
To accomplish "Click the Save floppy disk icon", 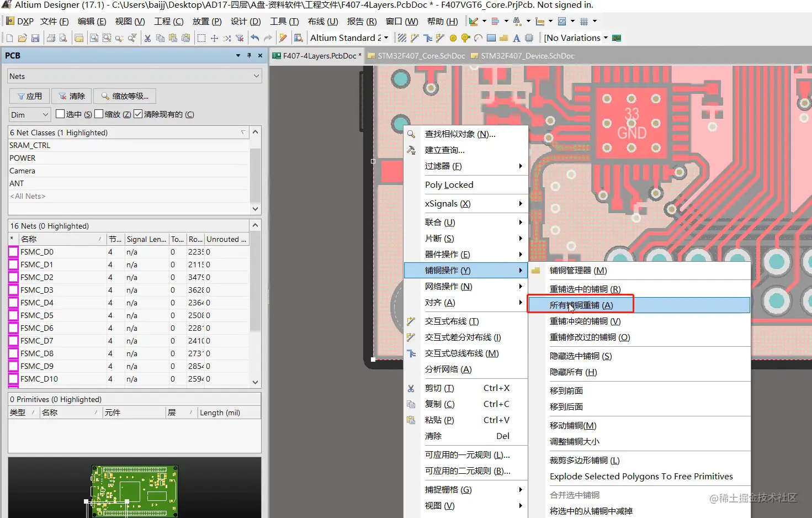I will 35,38.
